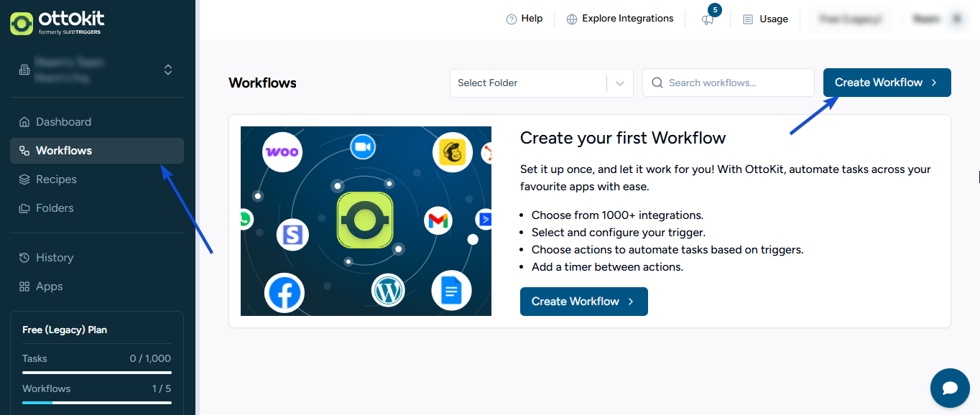The height and width of the screenshot is (415, 980).
Task: Go to Recipes in the sidebar
Action: 97,179
